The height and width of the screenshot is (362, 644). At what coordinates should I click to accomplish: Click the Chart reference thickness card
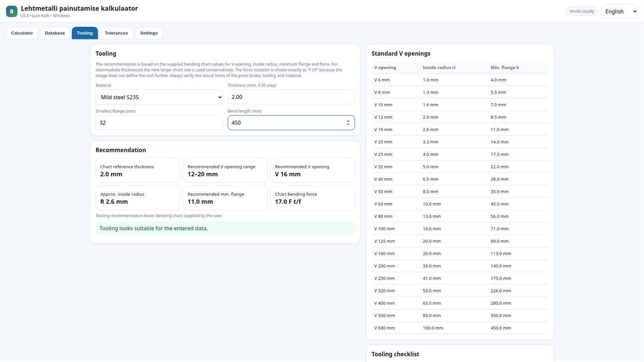[138, 170]
